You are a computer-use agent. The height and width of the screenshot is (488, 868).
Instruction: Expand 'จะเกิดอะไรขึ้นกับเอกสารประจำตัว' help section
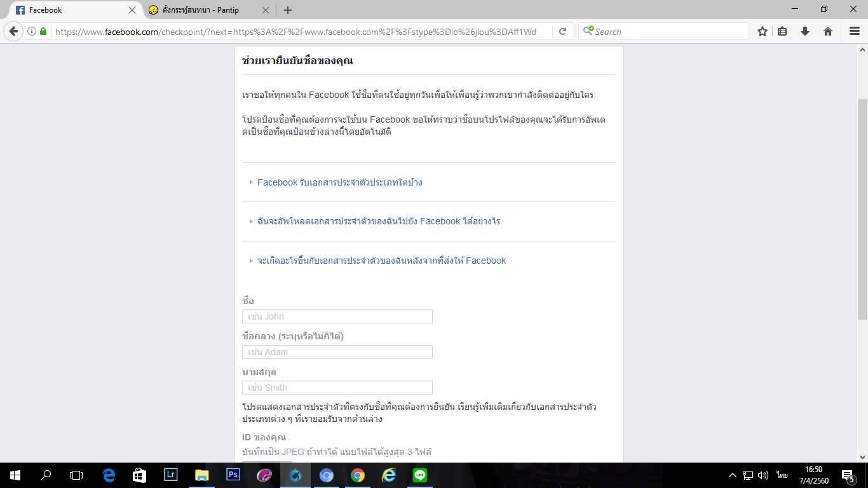coord(381,261)
